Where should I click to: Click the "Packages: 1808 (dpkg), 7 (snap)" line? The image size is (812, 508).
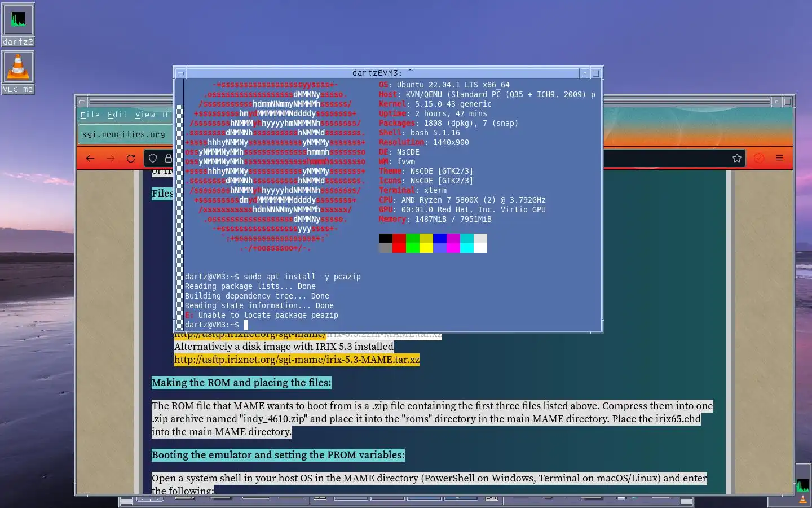click(449, 123)
